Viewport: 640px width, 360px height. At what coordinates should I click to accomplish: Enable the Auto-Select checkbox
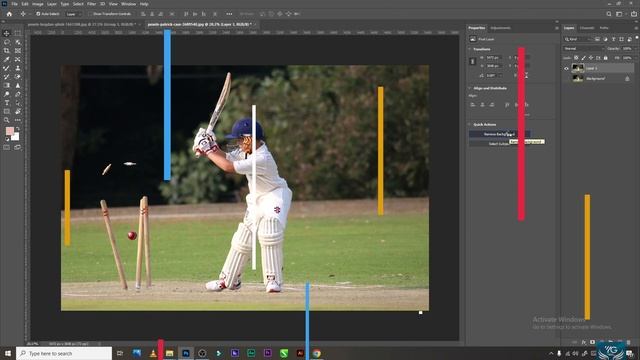point(38,14)
